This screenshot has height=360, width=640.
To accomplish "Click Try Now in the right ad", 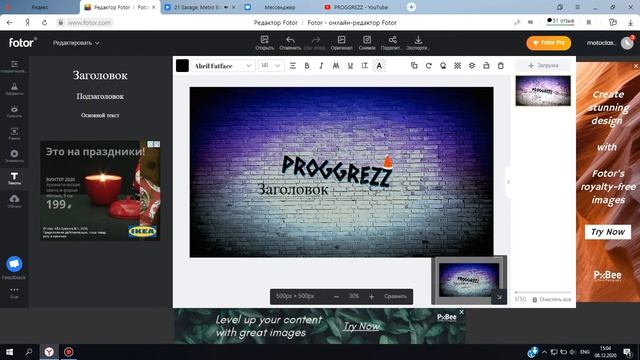I will pos(608,232).
